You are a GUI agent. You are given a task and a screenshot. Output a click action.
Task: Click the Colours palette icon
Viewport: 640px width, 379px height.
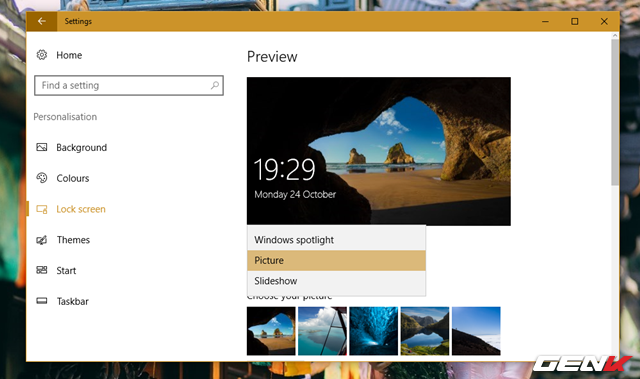(42, 178)
